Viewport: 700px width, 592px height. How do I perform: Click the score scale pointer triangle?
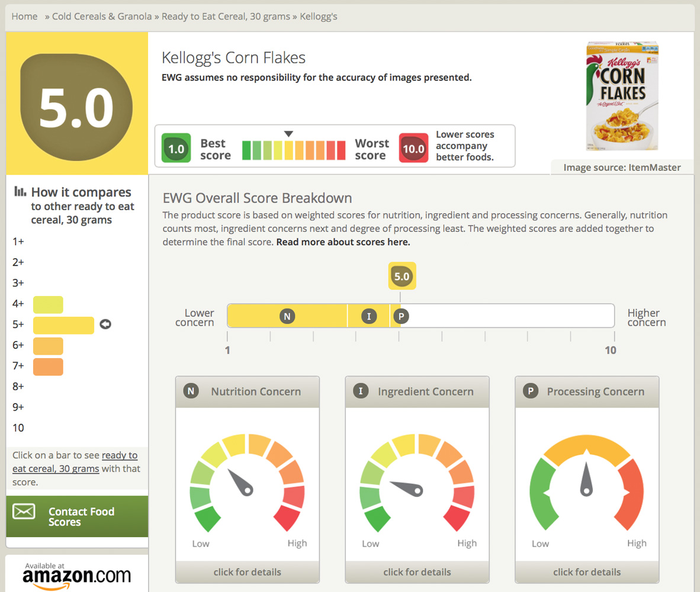288,134
